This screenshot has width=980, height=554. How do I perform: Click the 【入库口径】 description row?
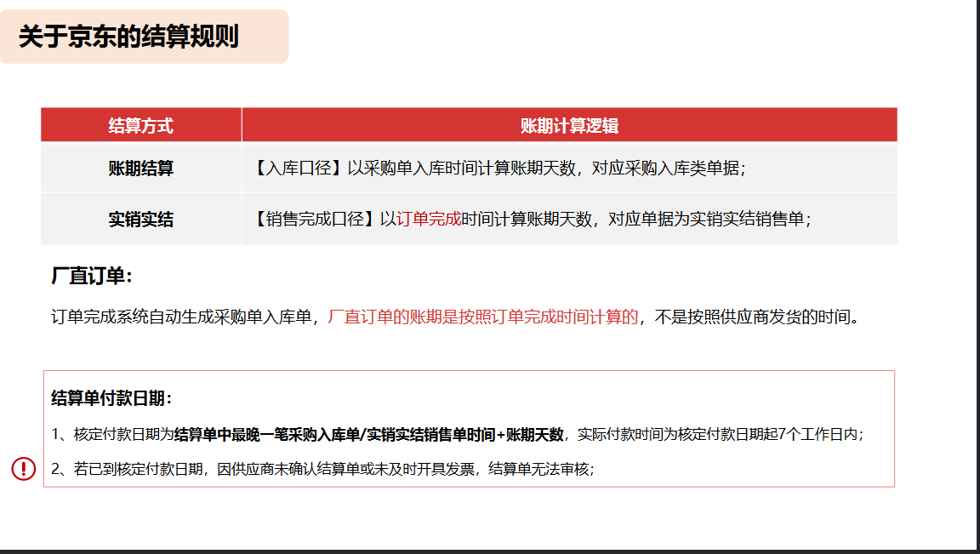[x=569, y=168]
